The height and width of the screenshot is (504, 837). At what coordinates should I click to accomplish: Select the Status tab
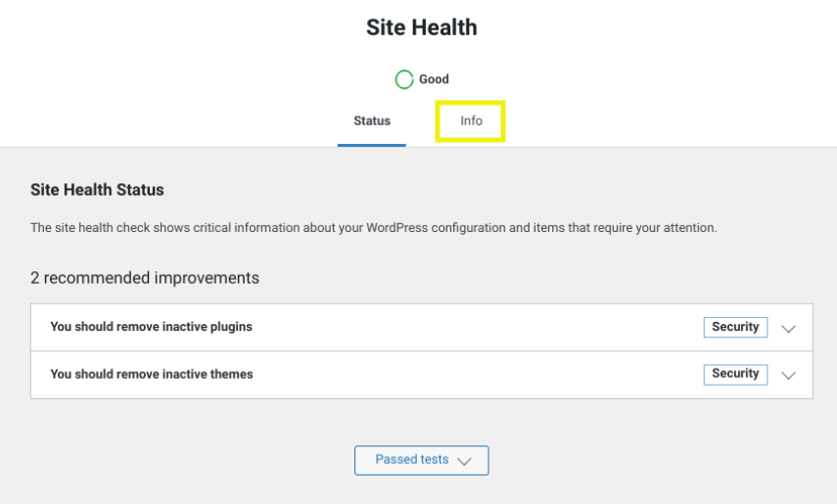pos(372,121)
